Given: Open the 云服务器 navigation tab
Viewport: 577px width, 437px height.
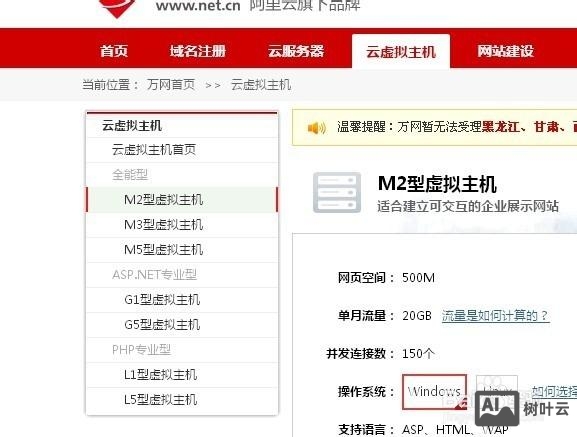Looking at the screenshot, I should point(296,51).
